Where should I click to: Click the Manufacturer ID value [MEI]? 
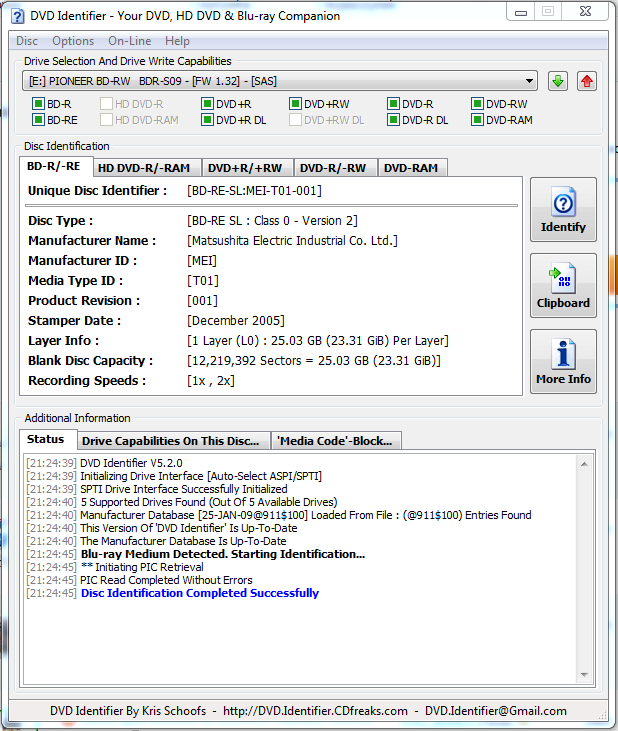202,261
